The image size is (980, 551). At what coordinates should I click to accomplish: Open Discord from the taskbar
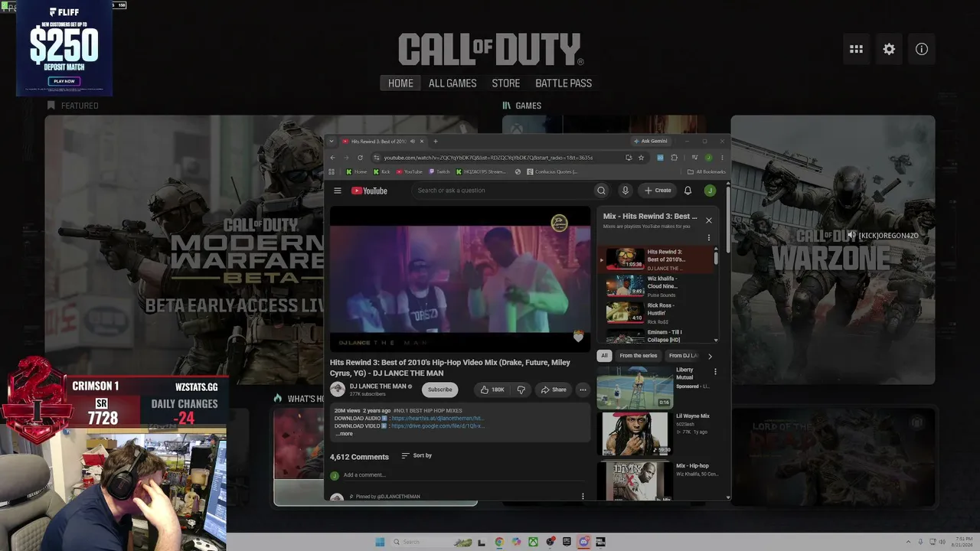pos(583,542)
